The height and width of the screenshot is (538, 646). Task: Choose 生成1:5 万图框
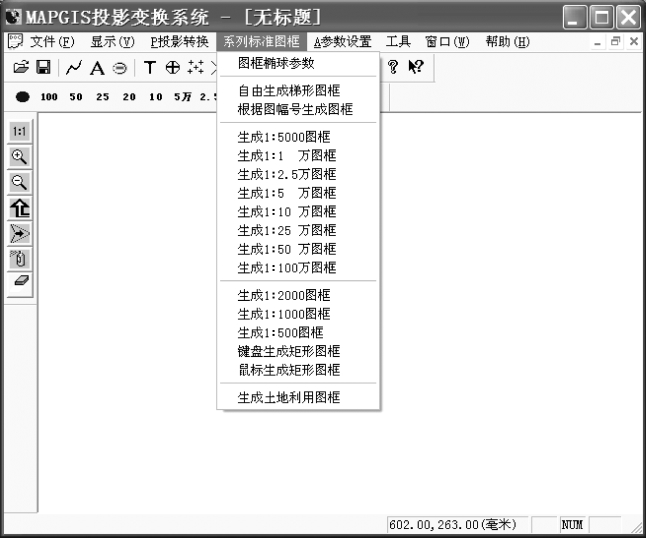(298, 193)
